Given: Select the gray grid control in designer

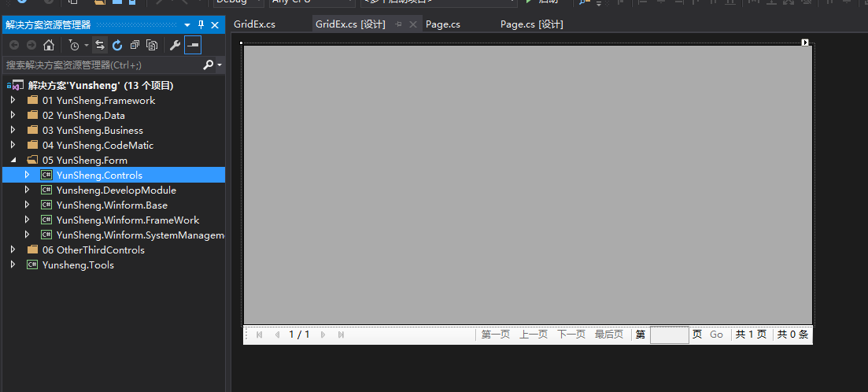Looking at the screenshot, I should click(528, 185).
